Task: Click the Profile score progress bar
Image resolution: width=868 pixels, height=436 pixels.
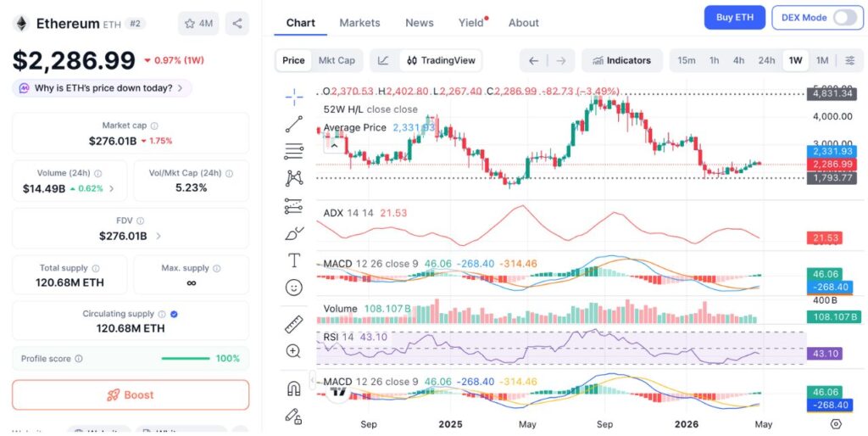Action: [185, 358]
